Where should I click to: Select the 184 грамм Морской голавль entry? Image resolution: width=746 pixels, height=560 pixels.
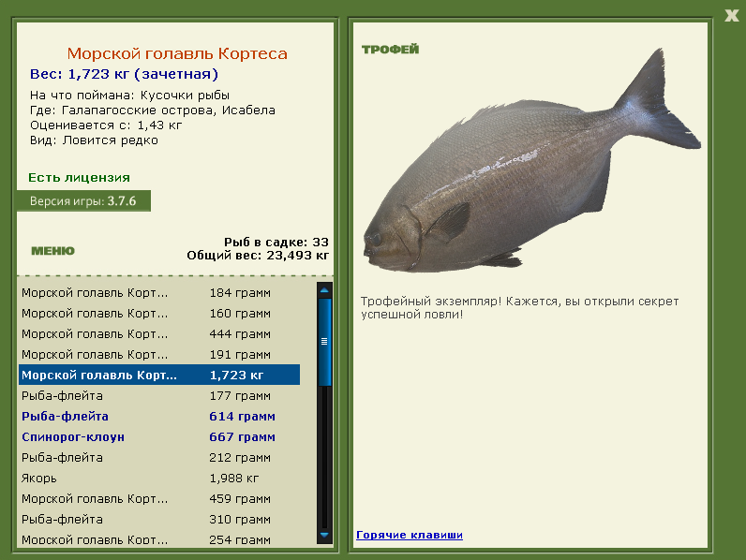[x=159, y=293]
